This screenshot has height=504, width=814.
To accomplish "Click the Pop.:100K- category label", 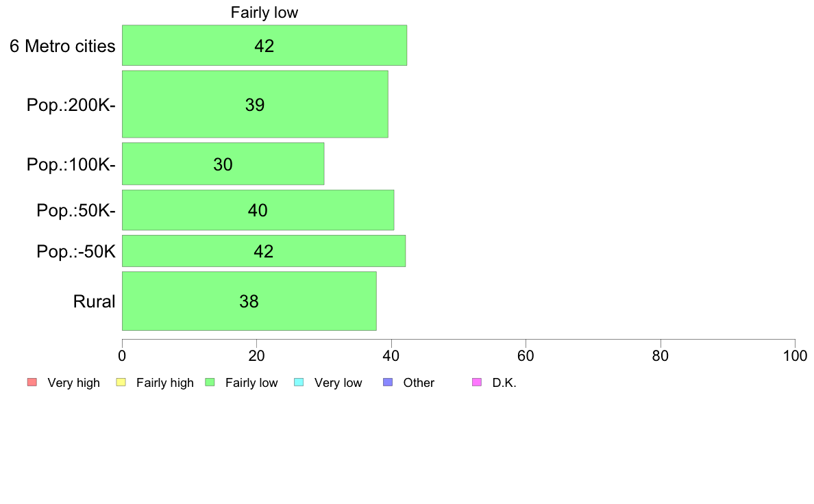I will point(71,164).
